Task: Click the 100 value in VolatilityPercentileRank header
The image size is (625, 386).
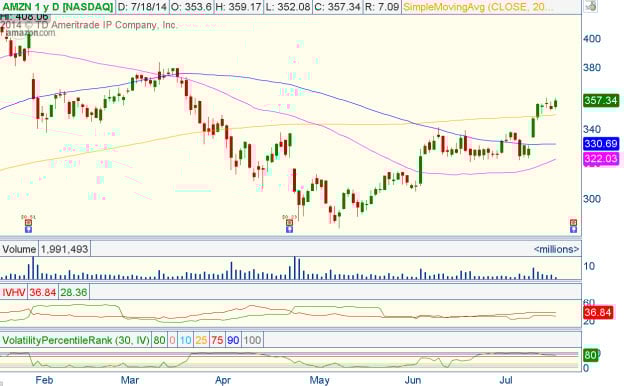Action: click(252, 340)
